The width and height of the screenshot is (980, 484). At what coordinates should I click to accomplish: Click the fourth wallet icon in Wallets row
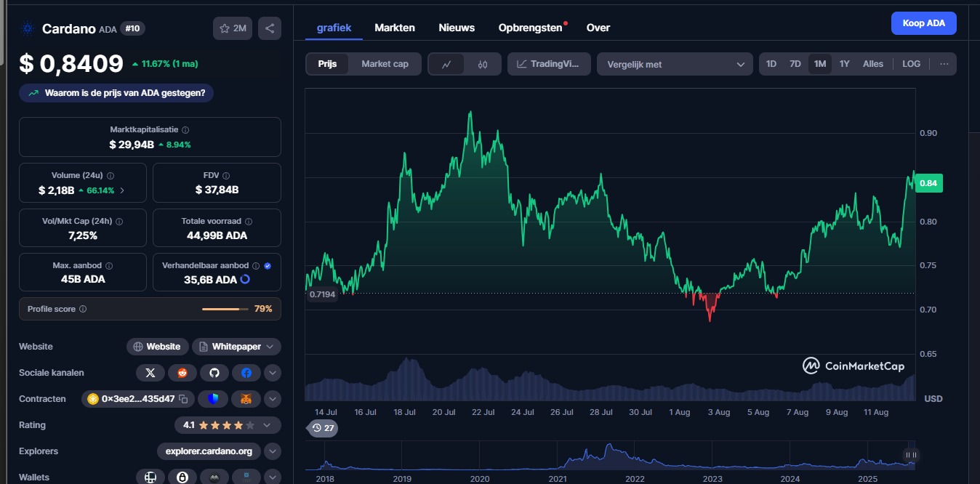pos(246,477)
